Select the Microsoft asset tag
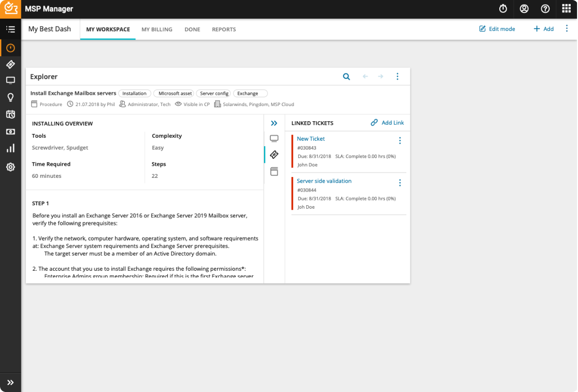This screenshot has width=578, height=392. point(175,93)
